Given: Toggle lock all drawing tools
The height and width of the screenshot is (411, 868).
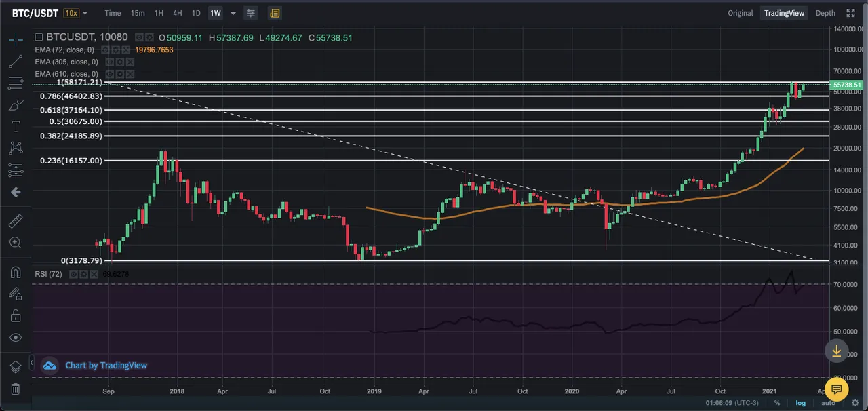Looking at the screenshot, I should tap(16, 315).
